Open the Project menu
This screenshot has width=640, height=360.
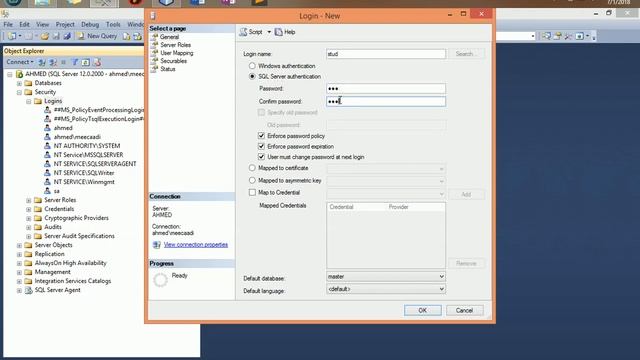pyautogui.click(x=65, y=24)
